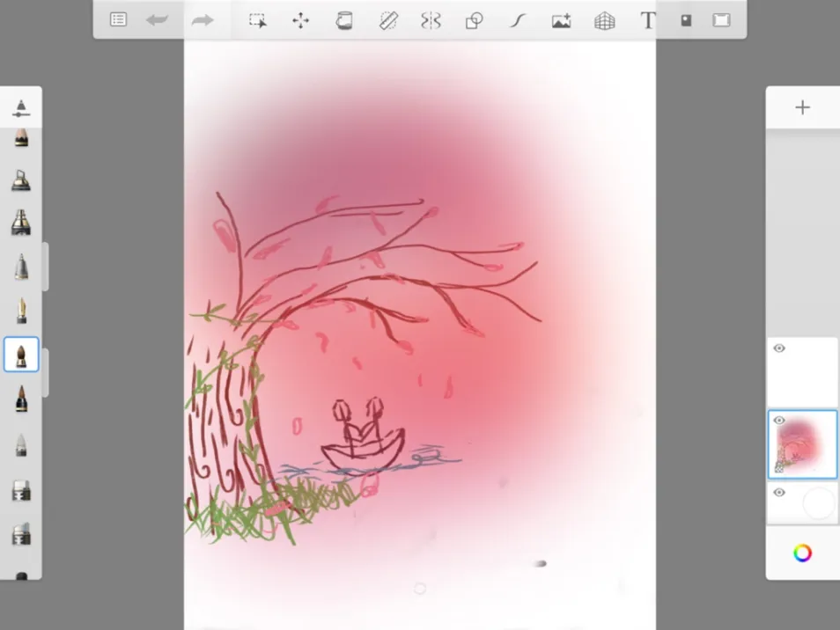Viewport: 840px width, 630px height.
Task: Choose the move transform tool
Action: 300,21
